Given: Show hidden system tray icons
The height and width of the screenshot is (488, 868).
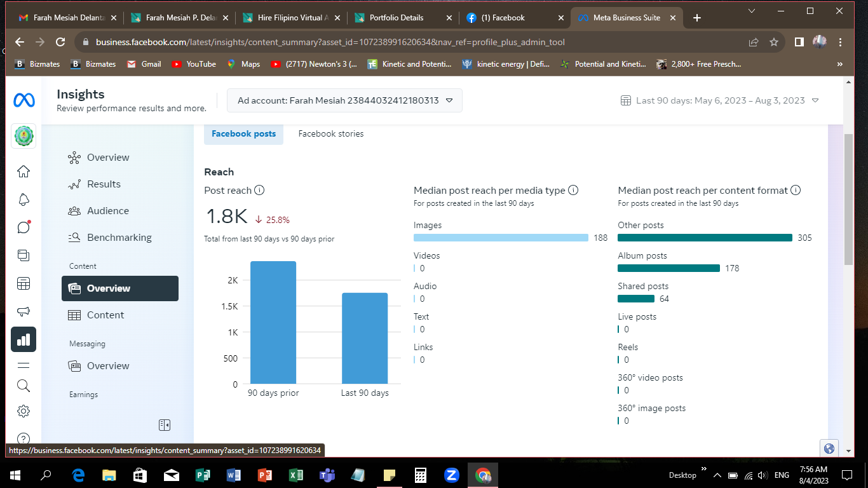Looking at the screenshot, I should 717,475.
